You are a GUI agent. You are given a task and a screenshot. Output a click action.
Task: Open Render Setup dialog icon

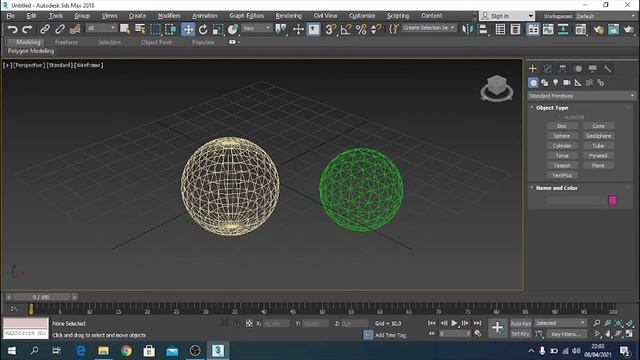pyautogui.click(x=598, y=29)
